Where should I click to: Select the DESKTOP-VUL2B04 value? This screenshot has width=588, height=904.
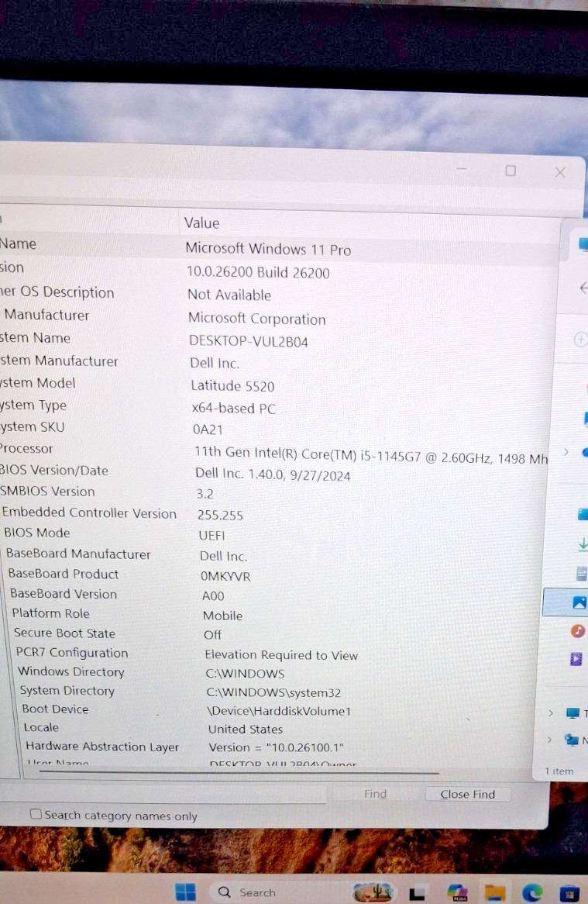point(248,341)
